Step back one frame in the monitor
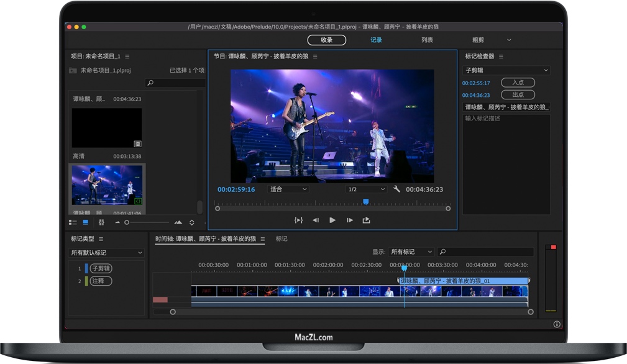This screenshot has width=627, height=364. [x=316, y=220]
